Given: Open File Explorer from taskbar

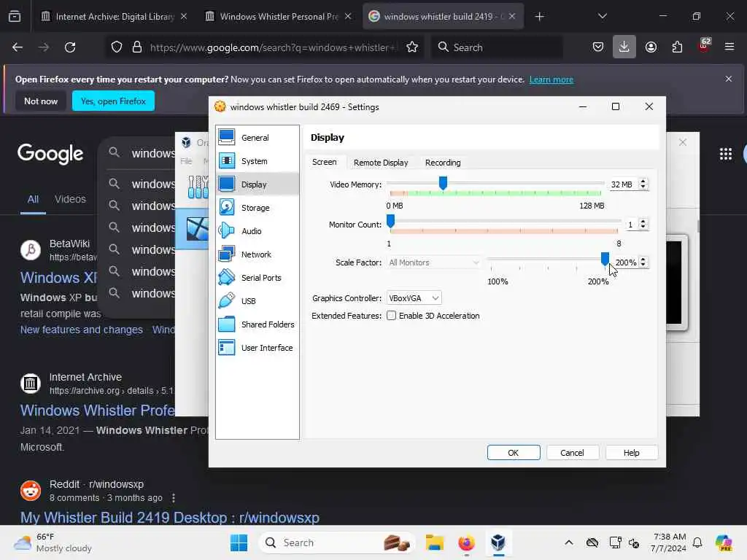Looking at the screenshot, I should click(x=435, y=542).
